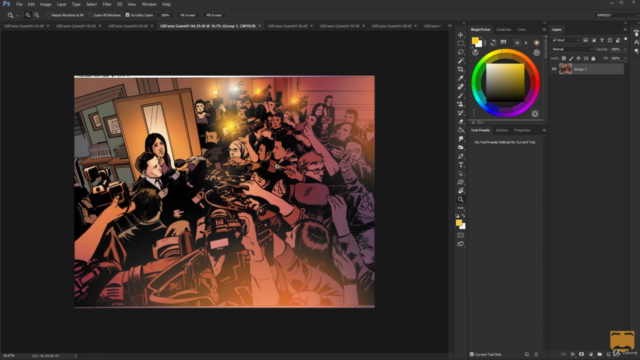This screenshot has width=640, height=360.
Task: Click the Fit Screen button
Action: (188, 15)
